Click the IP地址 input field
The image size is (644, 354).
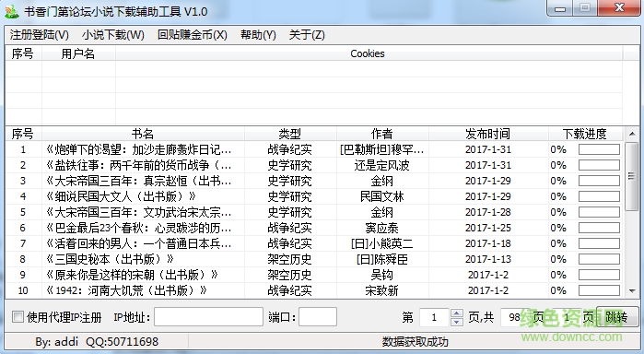point(208,316)
